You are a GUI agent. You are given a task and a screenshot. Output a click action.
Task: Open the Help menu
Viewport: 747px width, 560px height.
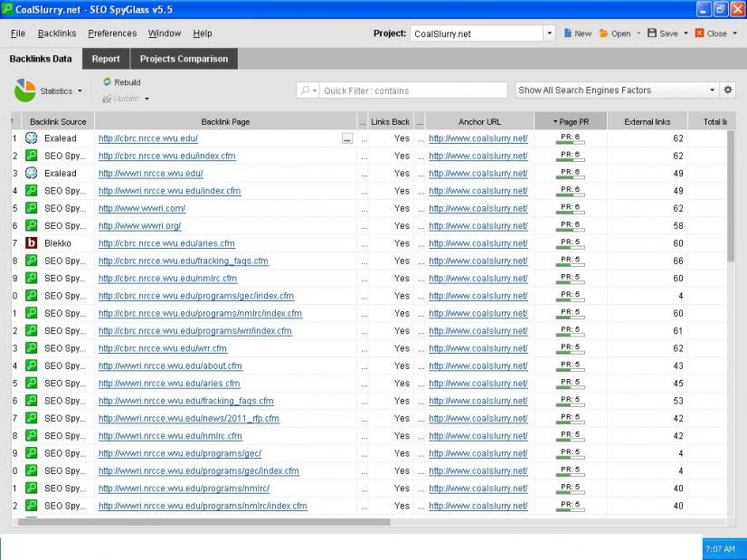(x=203, y=33)
